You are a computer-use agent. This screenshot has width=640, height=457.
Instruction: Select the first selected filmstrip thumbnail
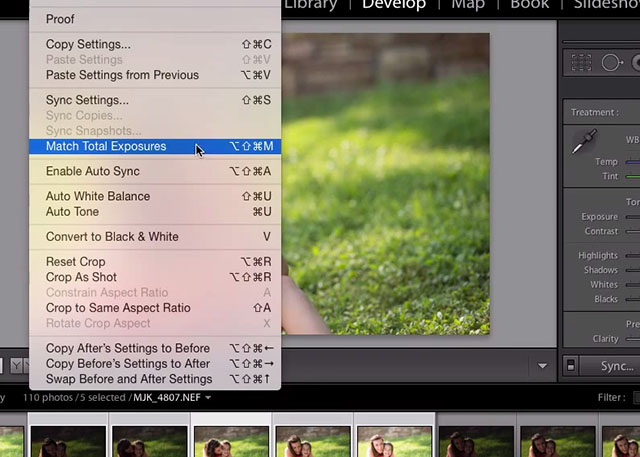click(68, 441)
